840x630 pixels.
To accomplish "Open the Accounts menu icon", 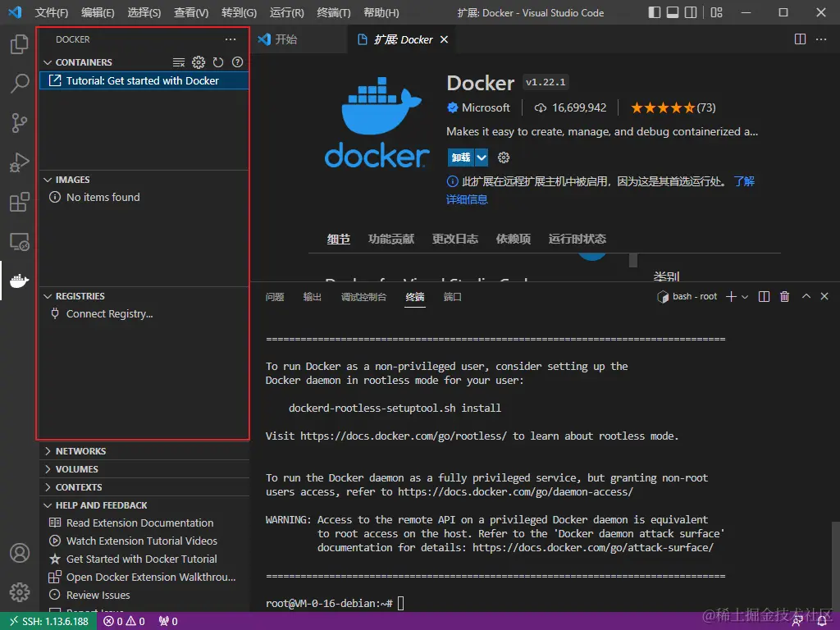I will coord(20,553).
